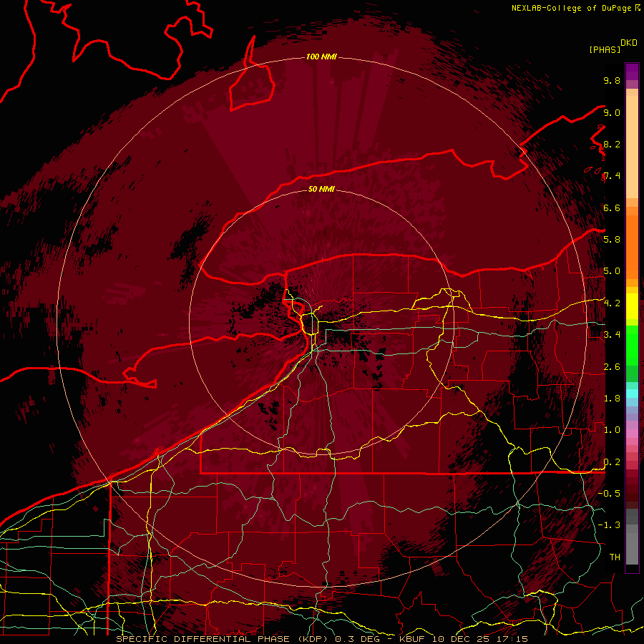
Task: Click the TH legend label
Action: pos(615,557)
